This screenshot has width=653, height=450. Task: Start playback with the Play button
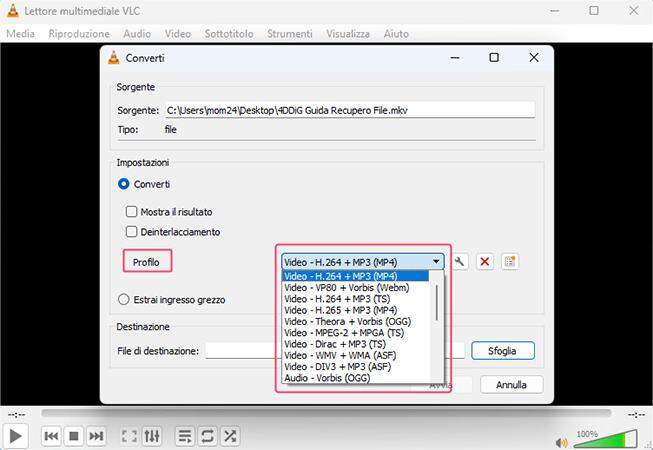coord(15,436)
